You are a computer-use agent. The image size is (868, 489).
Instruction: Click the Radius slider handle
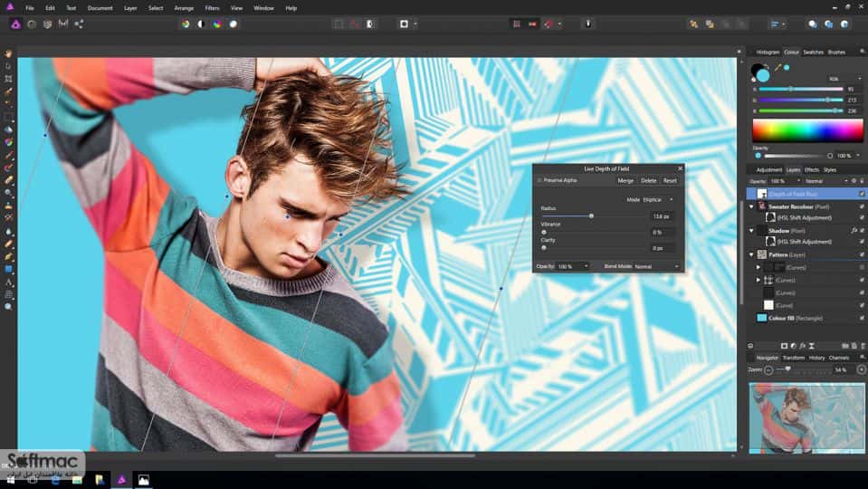tap(591, 216)
